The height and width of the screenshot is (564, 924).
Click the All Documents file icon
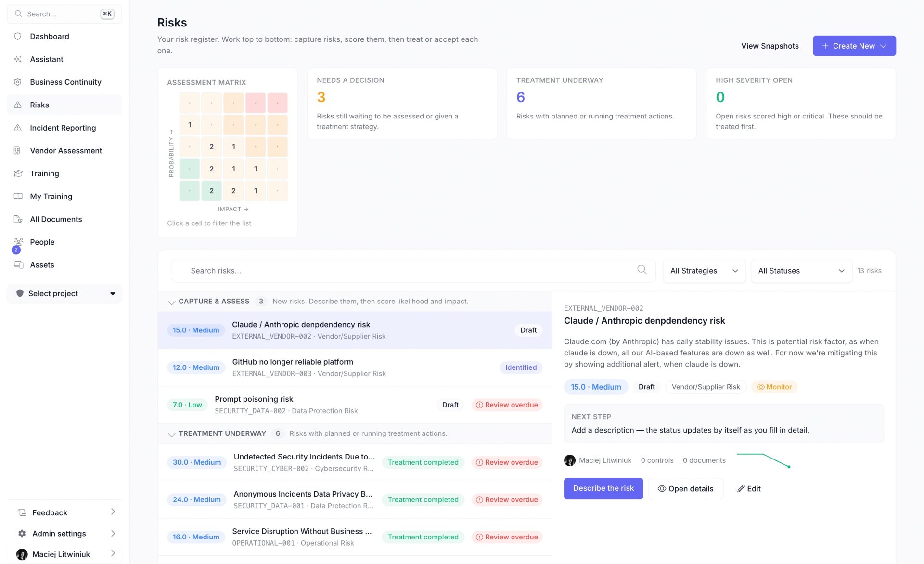pyautogui.click(x=18, y=219)
